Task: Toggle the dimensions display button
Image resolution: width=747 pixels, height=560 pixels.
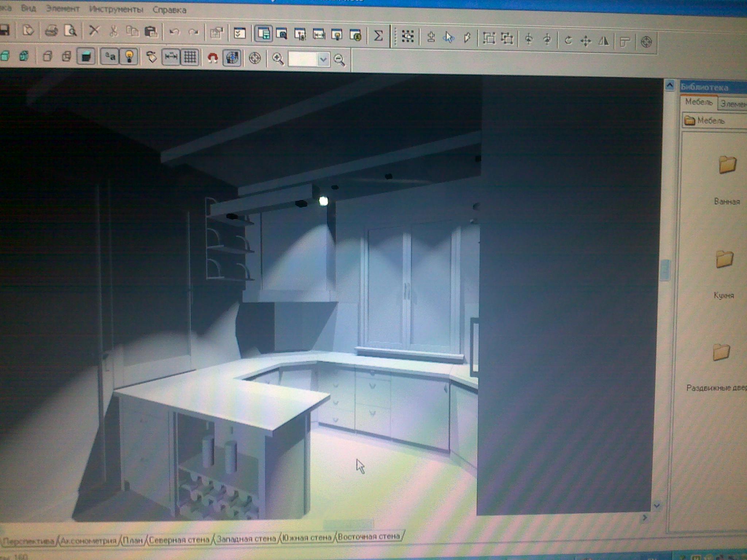Action: 171,57
